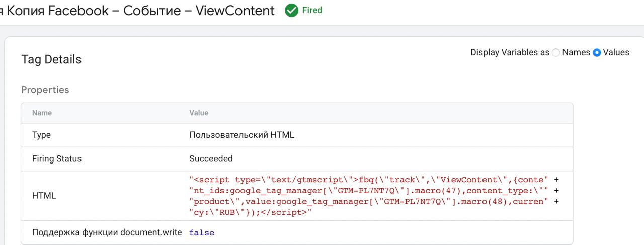Click the Fired status label

coord(312,10)
